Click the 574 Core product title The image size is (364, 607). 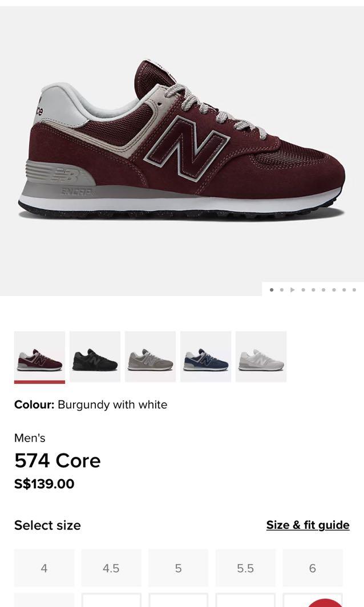(57, 461)
